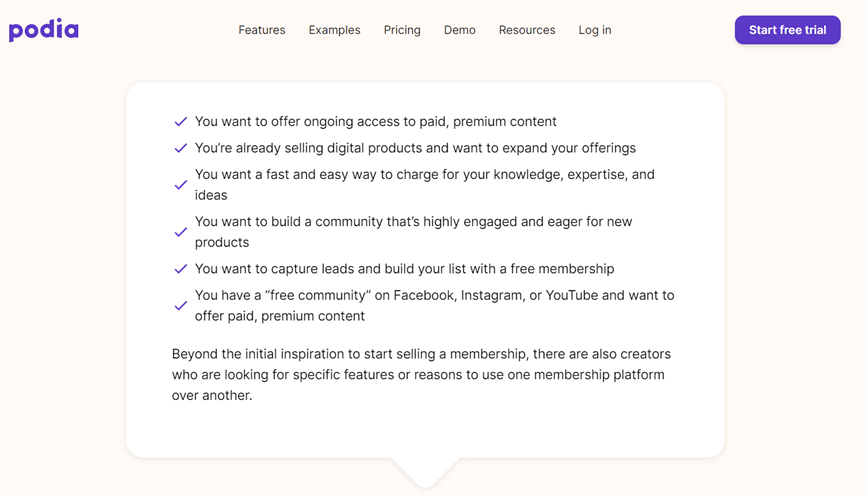Click the 'Beyond the initial inspiration' paragraph
The height and width of the screenshot is (496, 867).
tap(420, 374)
